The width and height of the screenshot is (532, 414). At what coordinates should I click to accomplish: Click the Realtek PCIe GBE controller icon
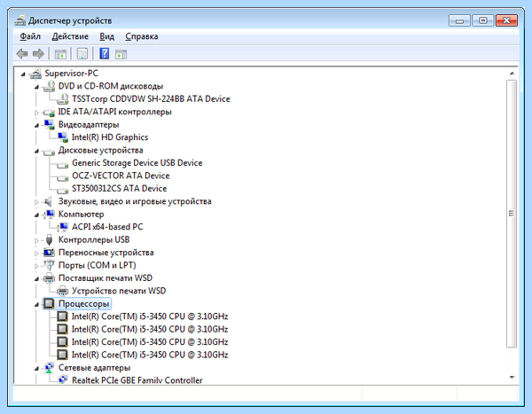63,379
